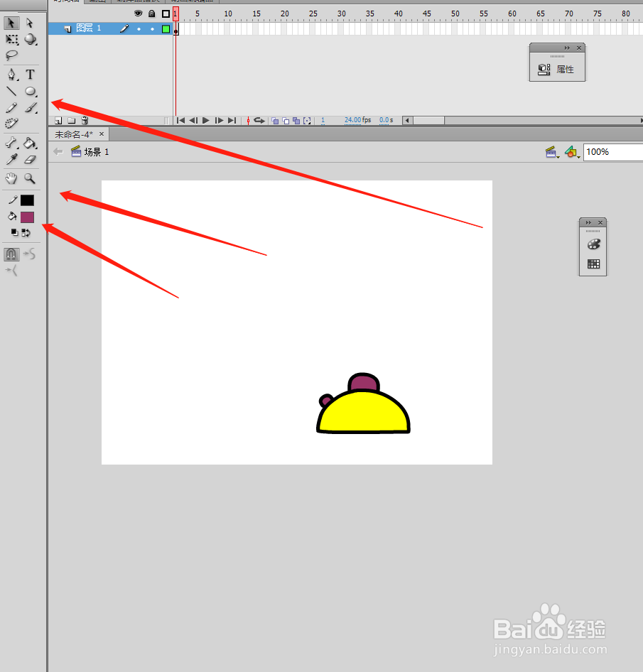Expand the color panel group double-arrow
Viewport: 643px width, 672px height.
[x=588, y=222]
